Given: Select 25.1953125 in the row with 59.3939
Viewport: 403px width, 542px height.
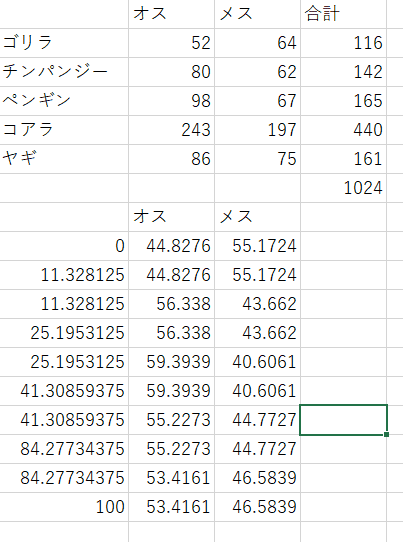Looking at the screenshot, I should pyautogui.click(x=64, y=363).
